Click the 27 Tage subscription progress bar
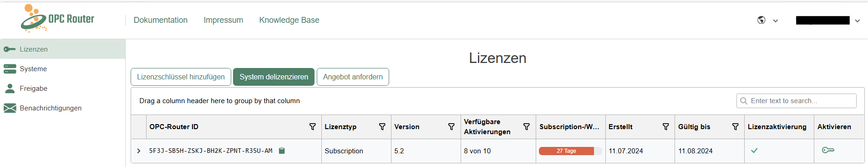The image size is (868, 167). tap(570, 151)
